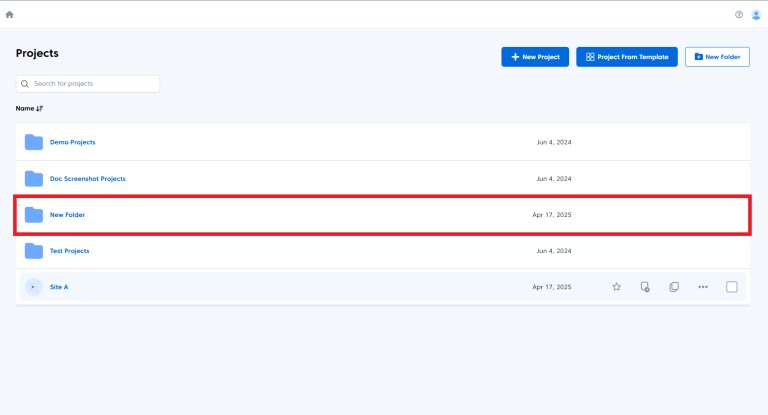Image resolution: width=768 pixels, height=415 pixels.
Task: Focus the Search for projects field
Action: pyautogui.click(x=88, y=84)
